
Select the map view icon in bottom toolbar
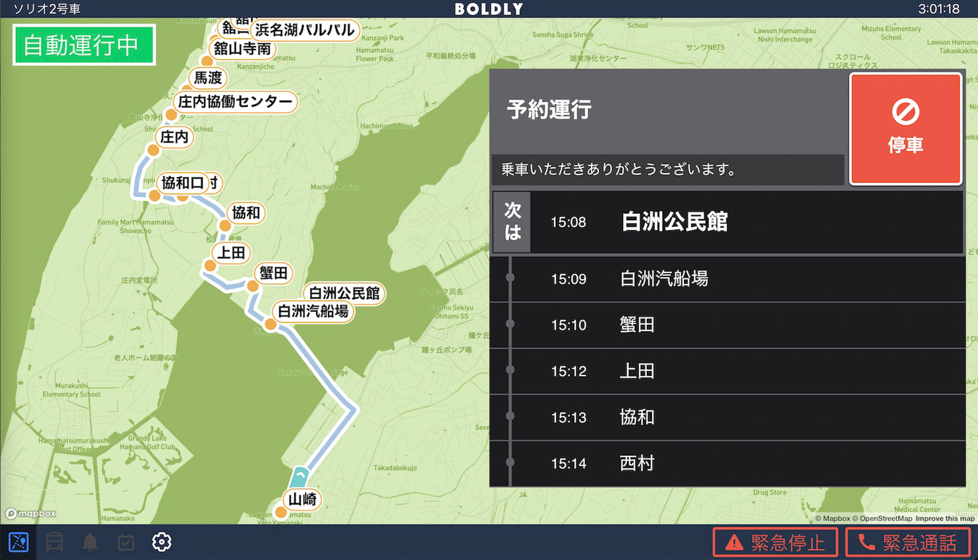pos(18,542)
